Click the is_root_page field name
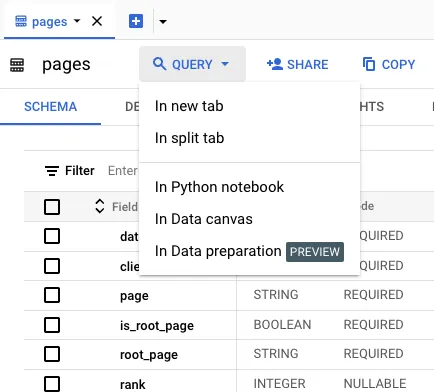Screen dimensions: 434x392 [x=157, y=326]
